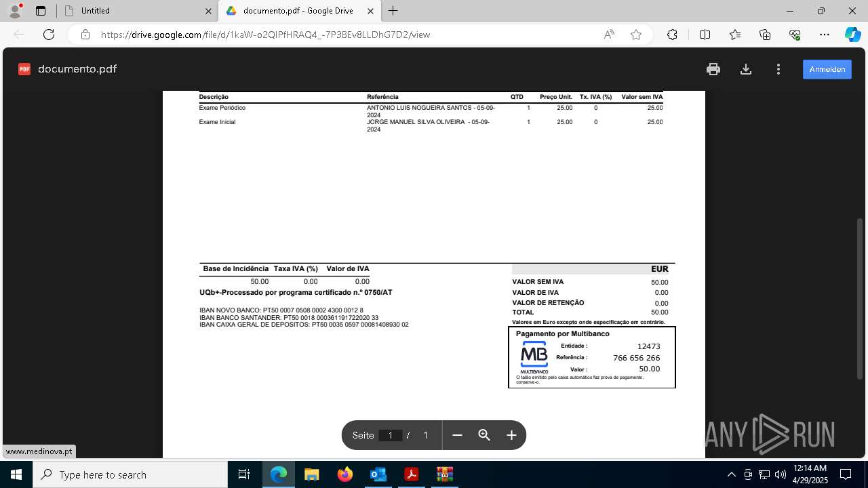
Task: Print the documento.pdf file
Action: (713, 69)
